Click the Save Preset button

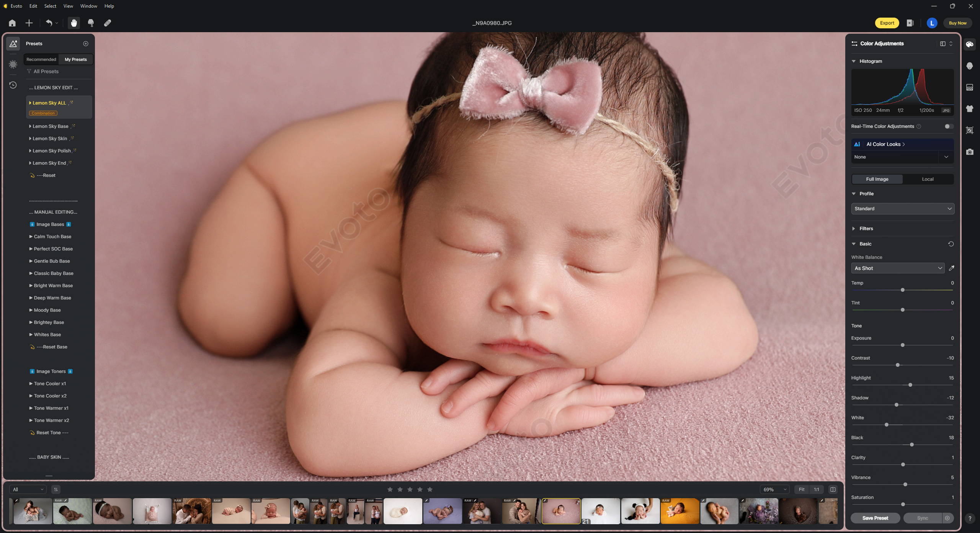pyautogui.click(x=875, y=518)
